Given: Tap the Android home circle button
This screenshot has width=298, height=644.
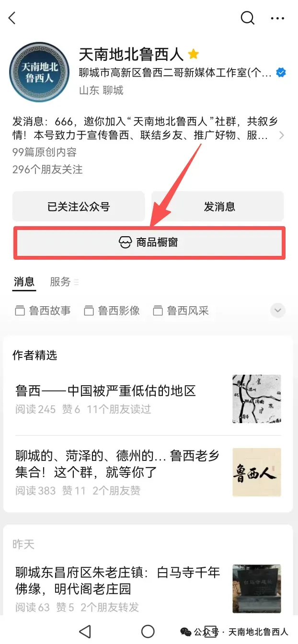Looking at the screenshot, I should 148,631.
